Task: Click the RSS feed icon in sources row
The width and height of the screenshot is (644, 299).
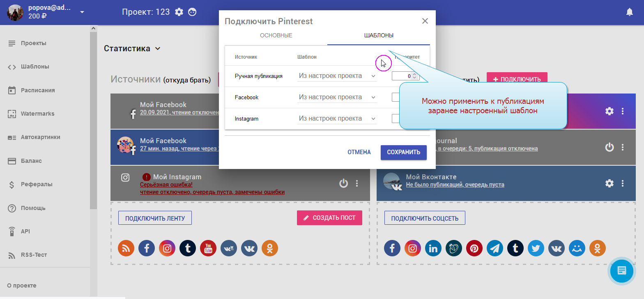Action: 126,248
